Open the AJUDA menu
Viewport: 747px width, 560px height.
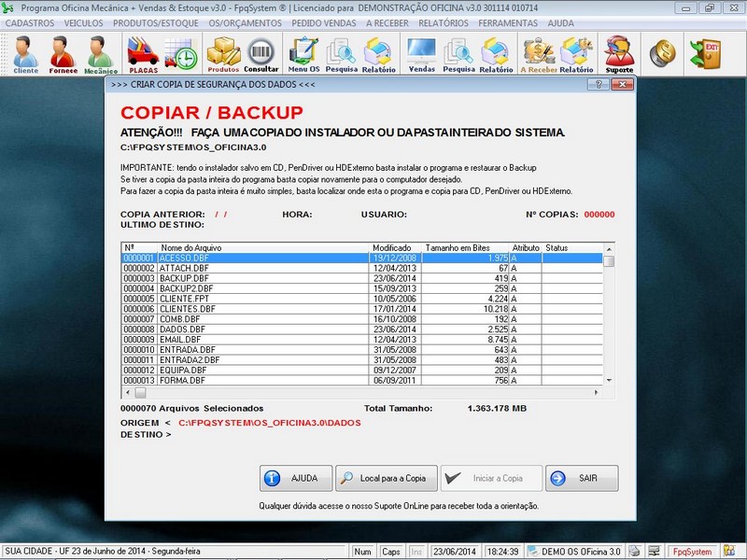tap(561, 23)
